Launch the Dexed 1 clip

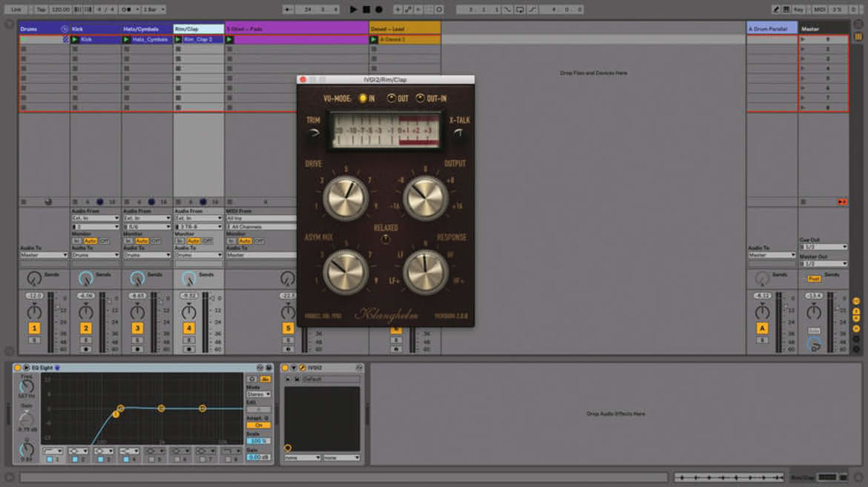(374, 39)
